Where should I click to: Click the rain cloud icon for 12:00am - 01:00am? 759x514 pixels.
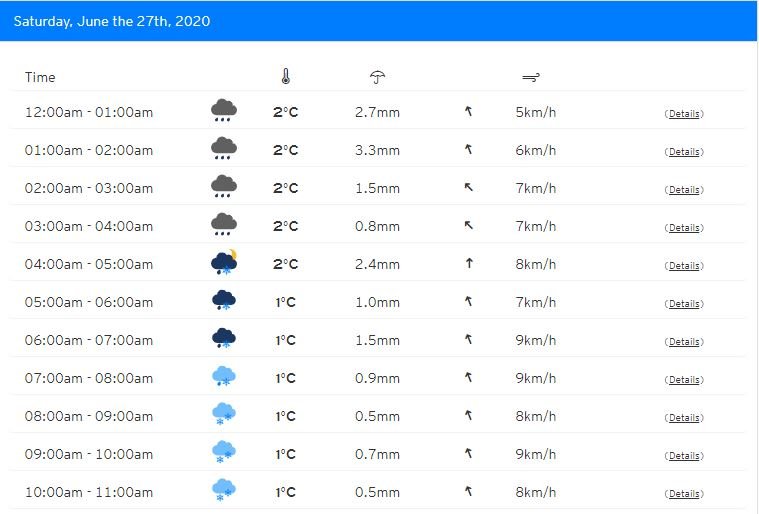click(x=224, y=110)
